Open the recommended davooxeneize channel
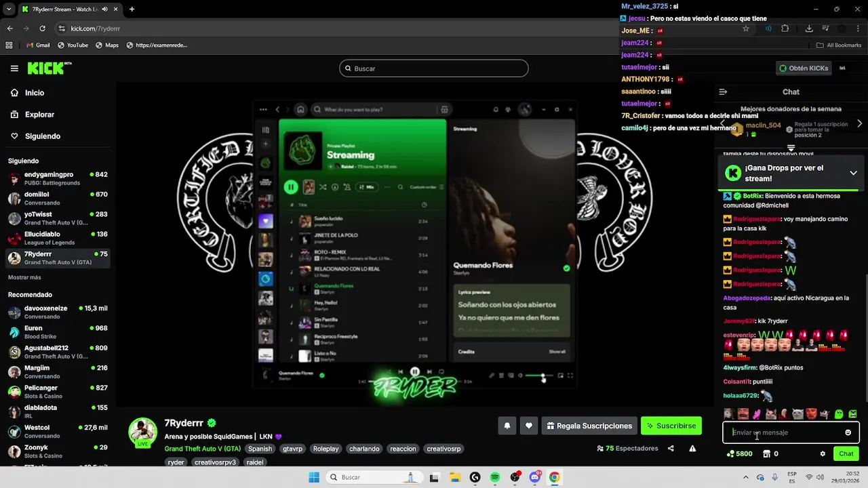This screenshot has height=488, width=868. click(x=58, y=312)
